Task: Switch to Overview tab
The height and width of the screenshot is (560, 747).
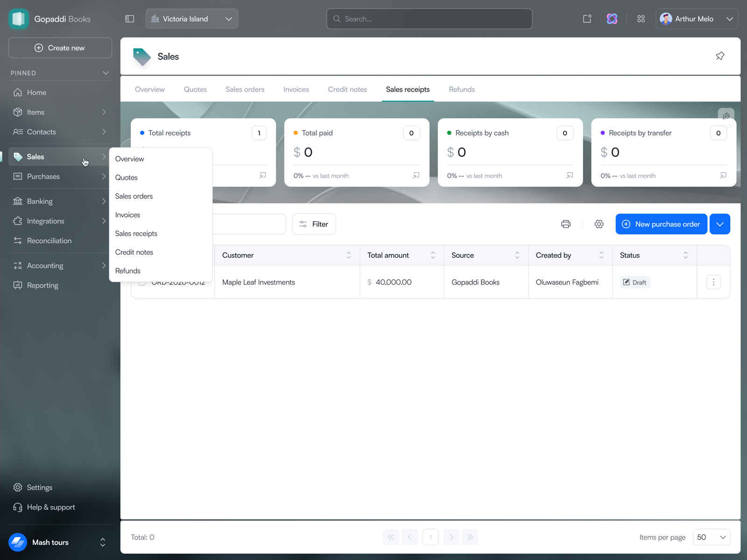Action: (x=150, y=89)
